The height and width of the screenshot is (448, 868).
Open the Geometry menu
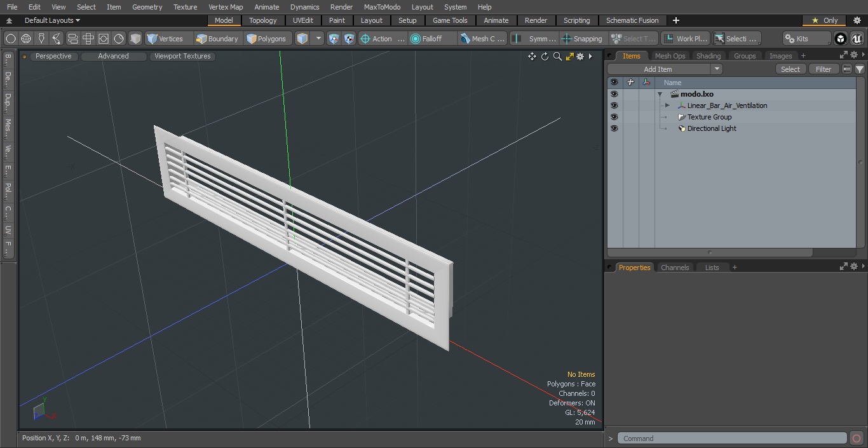147,7
